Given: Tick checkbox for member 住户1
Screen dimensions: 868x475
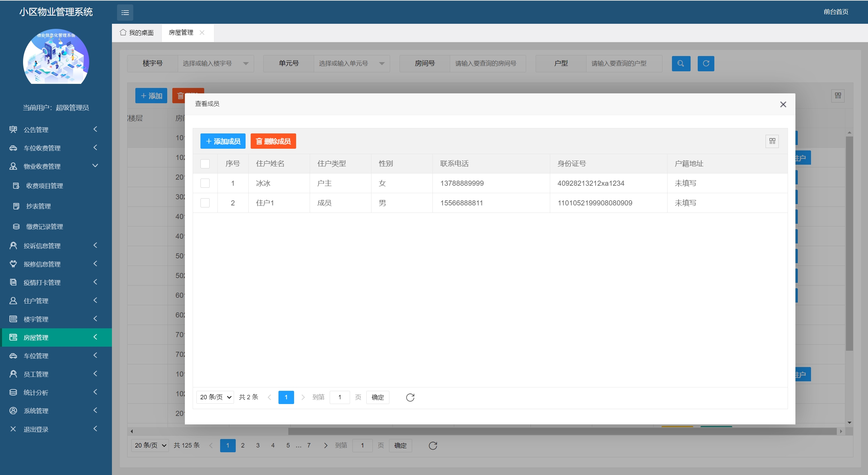Looking at the screenshot, I should coord(205,203).
